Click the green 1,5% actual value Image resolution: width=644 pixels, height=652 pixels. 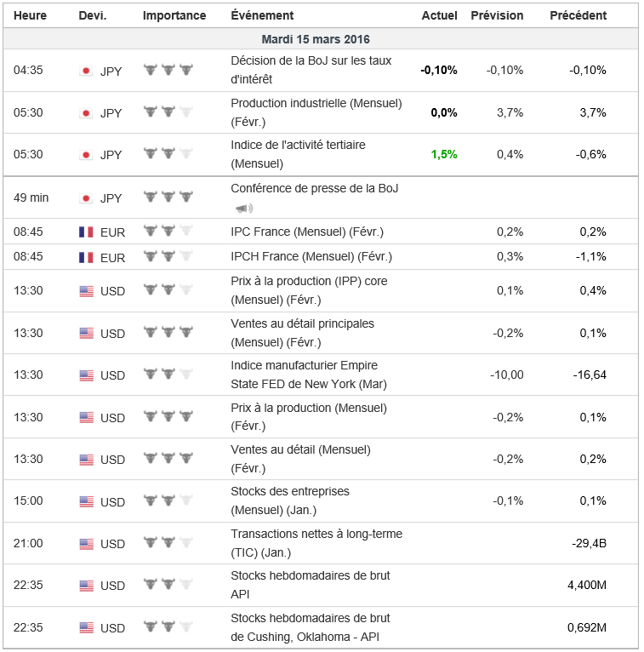point(443,154)
